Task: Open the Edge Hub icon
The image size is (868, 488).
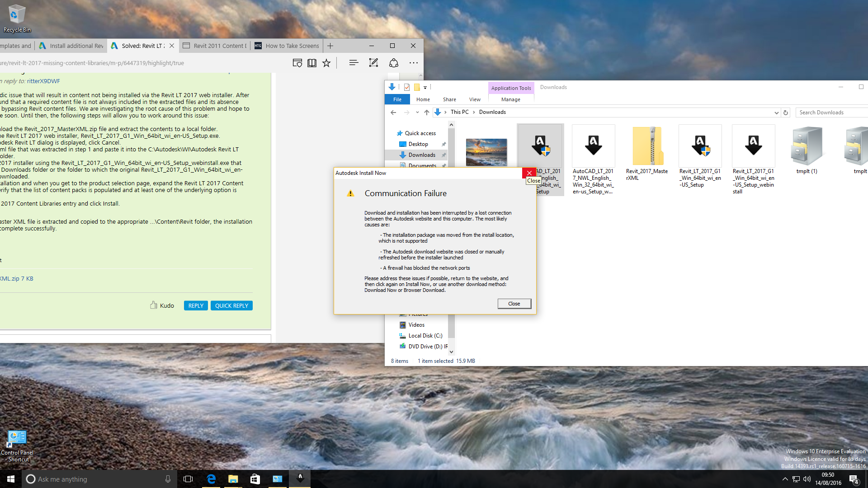Action: pyautogui.click(x=354, y=63)
